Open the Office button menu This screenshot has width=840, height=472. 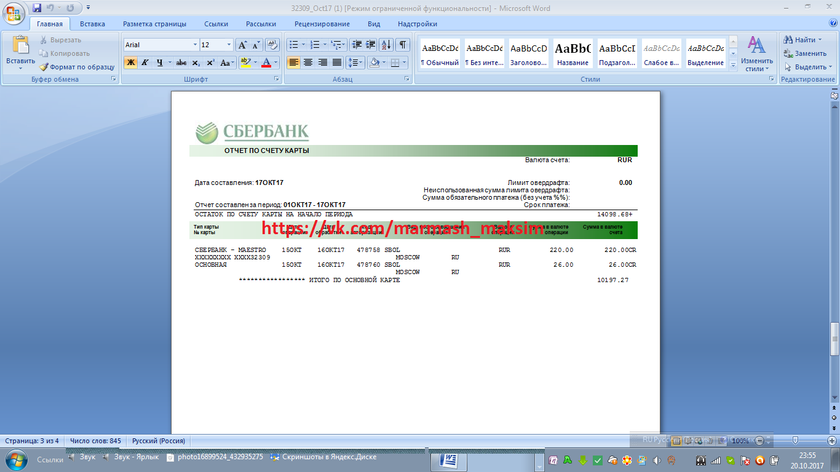(x=13, y=13)
